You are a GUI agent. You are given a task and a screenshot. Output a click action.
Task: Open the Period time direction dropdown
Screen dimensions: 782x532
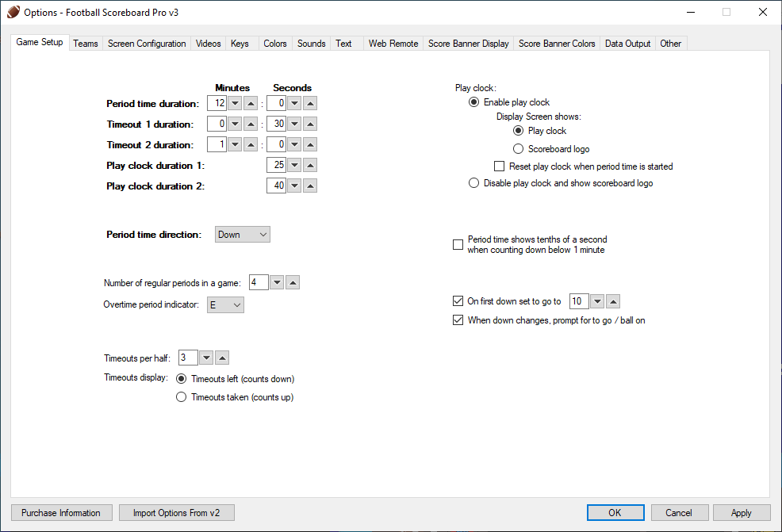click(x=243, y=235)
